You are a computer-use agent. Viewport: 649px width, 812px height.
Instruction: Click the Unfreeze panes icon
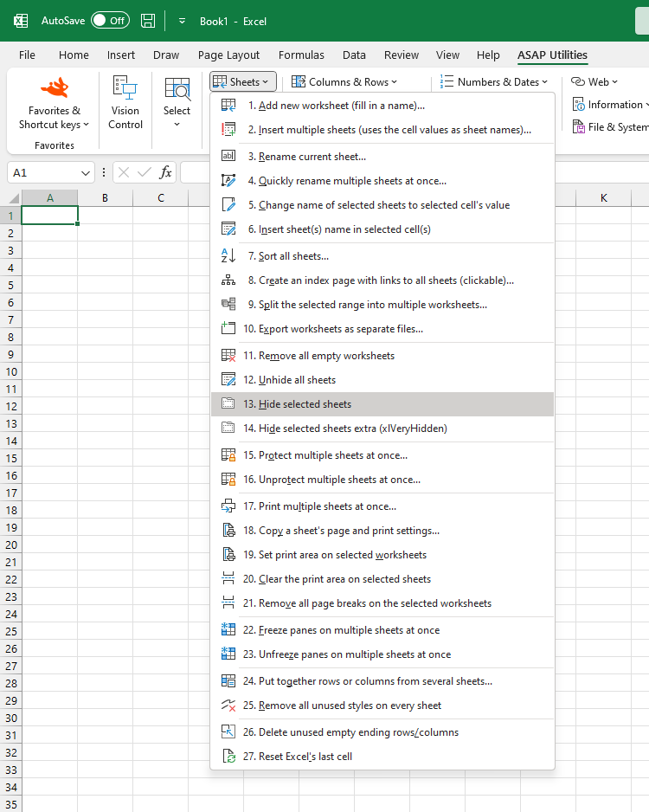click(228, 654)
